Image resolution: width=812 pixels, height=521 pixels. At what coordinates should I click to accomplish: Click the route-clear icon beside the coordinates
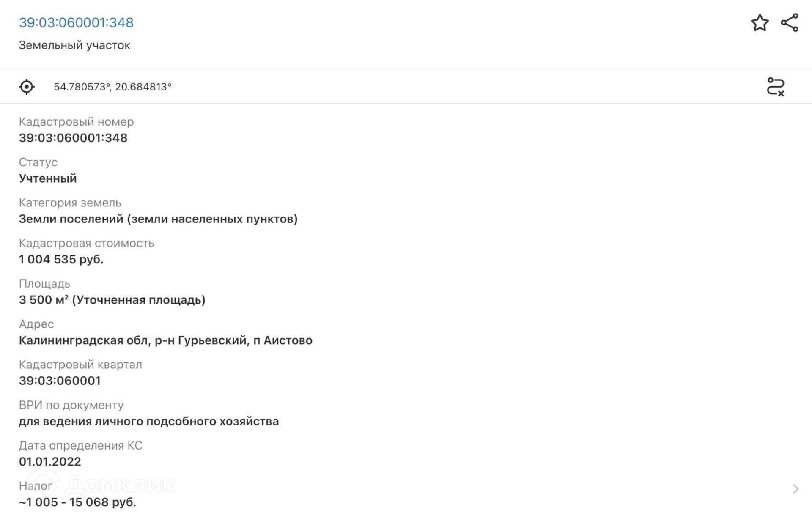click(775, 87)
